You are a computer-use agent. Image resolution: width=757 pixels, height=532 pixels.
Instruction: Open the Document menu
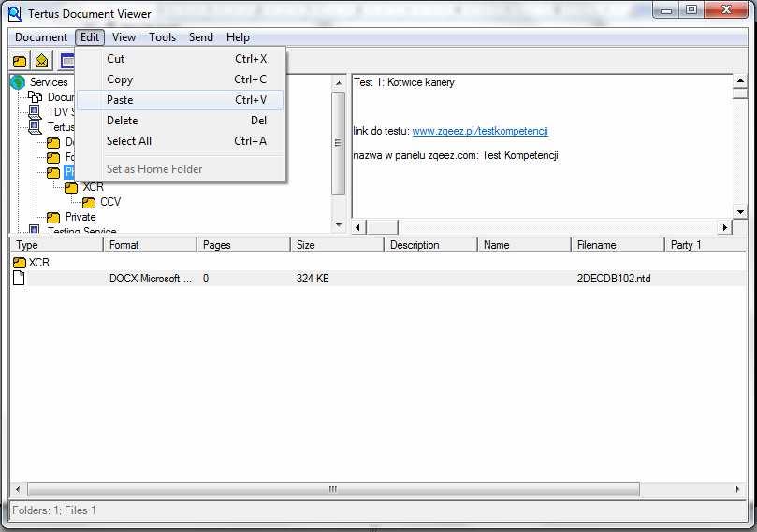tap(41, 37)
